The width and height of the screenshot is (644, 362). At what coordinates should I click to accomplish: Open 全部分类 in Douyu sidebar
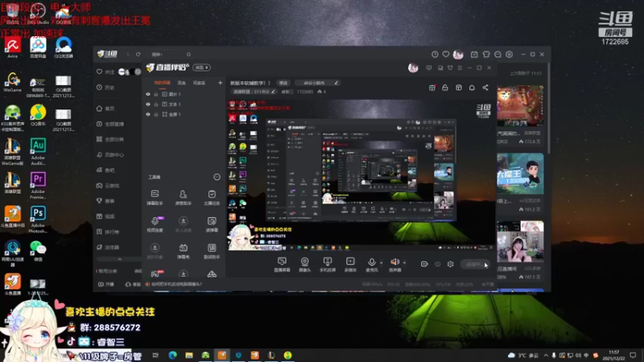coord(110,139)
